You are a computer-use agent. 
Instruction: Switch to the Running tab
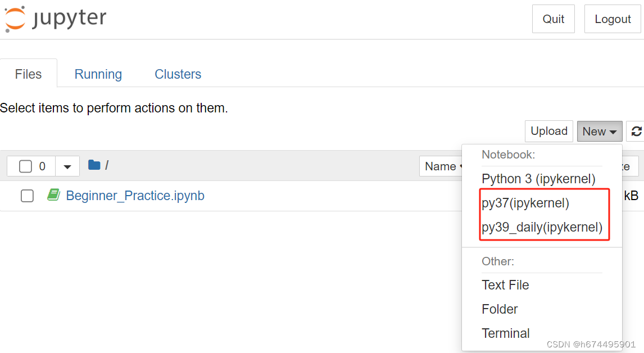98,74
